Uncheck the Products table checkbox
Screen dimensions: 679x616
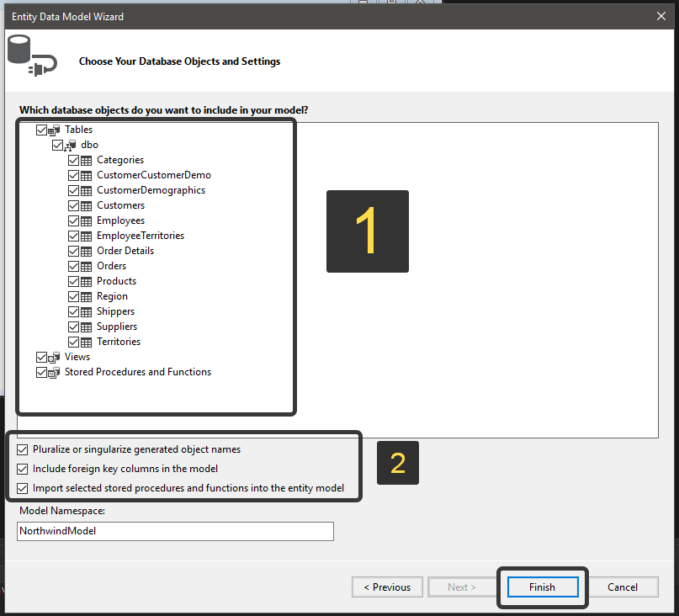click(73, 282)
